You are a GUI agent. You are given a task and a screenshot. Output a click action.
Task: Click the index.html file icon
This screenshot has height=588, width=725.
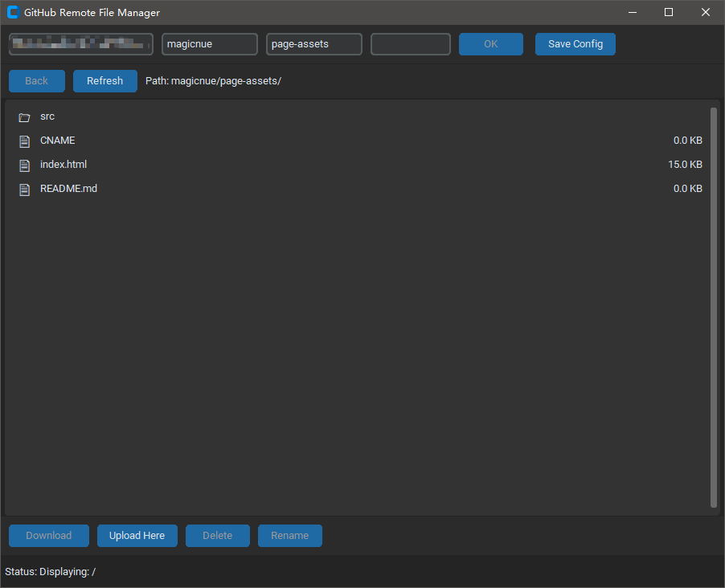coord(24,165)
